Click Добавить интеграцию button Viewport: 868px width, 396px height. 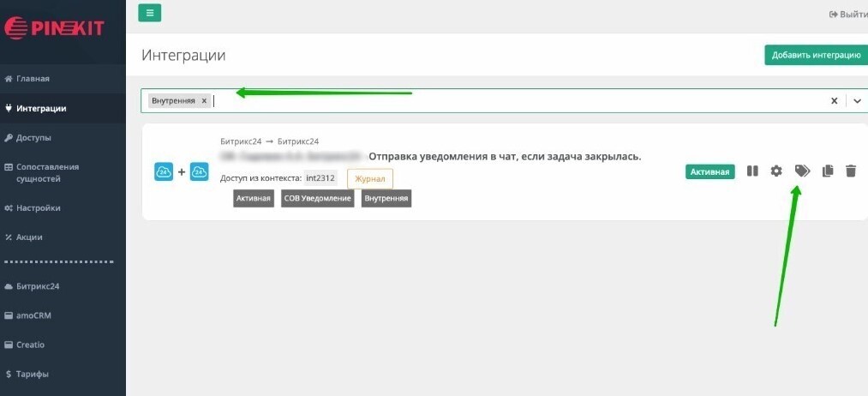click(x=815, y=55)
